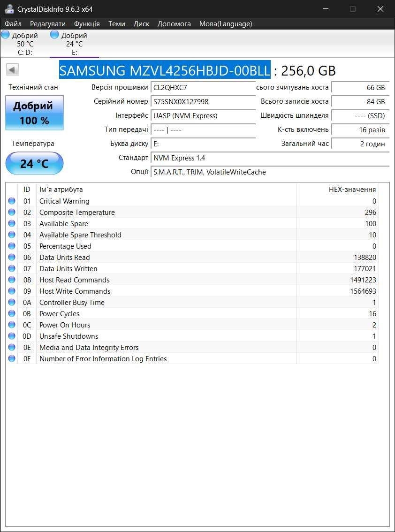Viewport: 395px width, 532px height.
Task: Open the Файл menu
Action: 13,24
